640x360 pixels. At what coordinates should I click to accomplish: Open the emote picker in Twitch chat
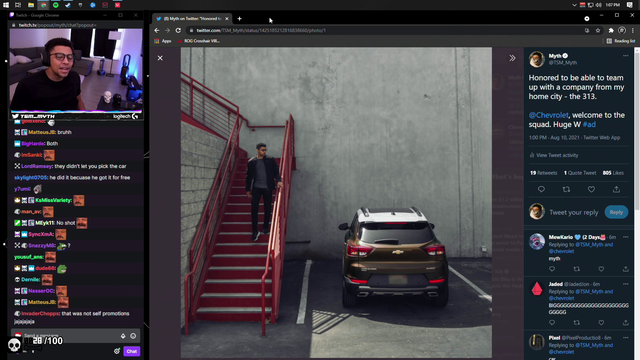(x=133, y=336)
